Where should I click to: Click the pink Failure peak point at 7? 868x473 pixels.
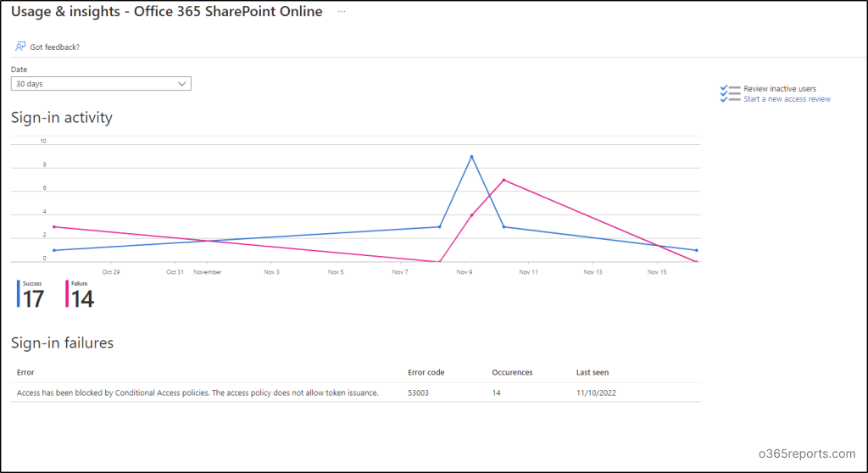point(504,180)
